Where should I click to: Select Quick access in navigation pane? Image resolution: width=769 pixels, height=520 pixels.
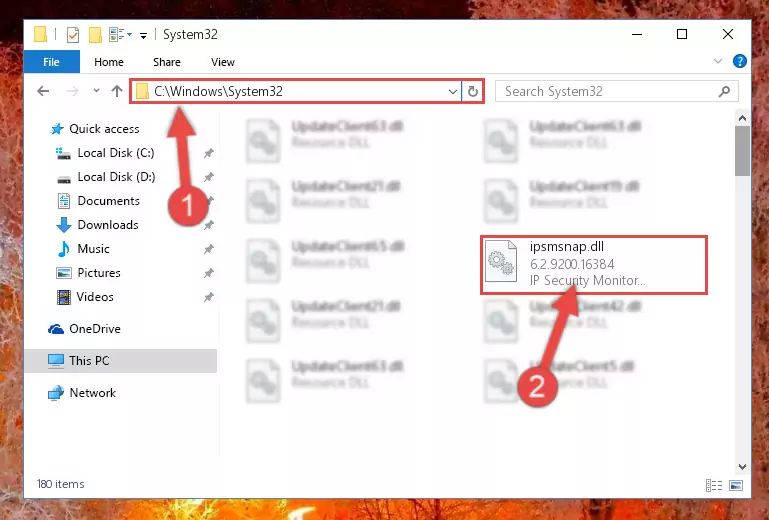pos(104,129)
